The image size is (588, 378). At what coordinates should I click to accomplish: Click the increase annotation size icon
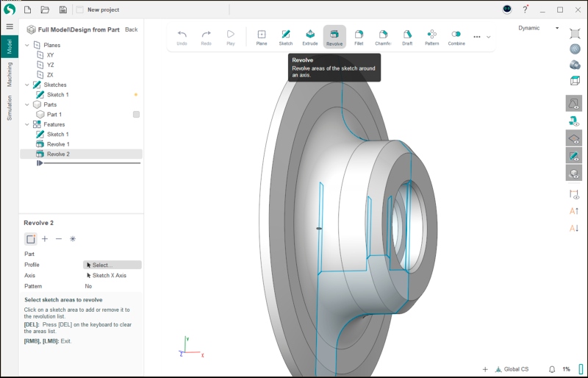pyautogui.click(x=574, y=211)
